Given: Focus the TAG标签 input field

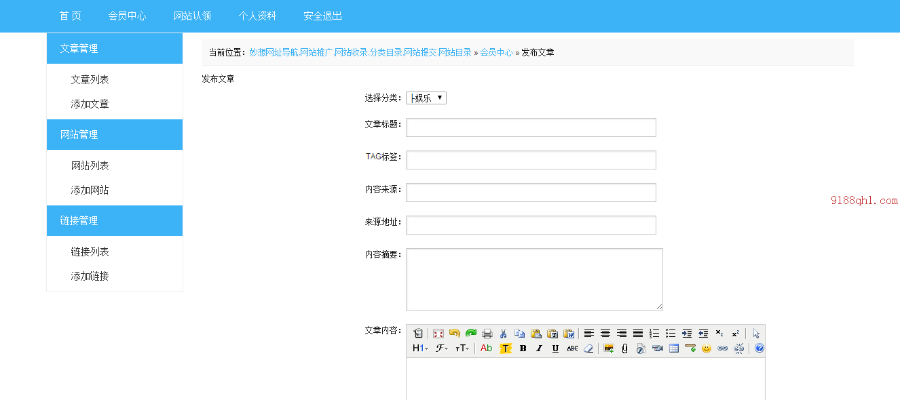Looking at the screenshot, I should pyautogui.click(x=531, y=160).
